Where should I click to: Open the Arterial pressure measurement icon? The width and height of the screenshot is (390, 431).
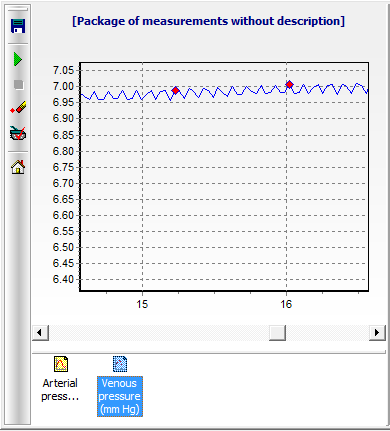[x=61, y=364]
